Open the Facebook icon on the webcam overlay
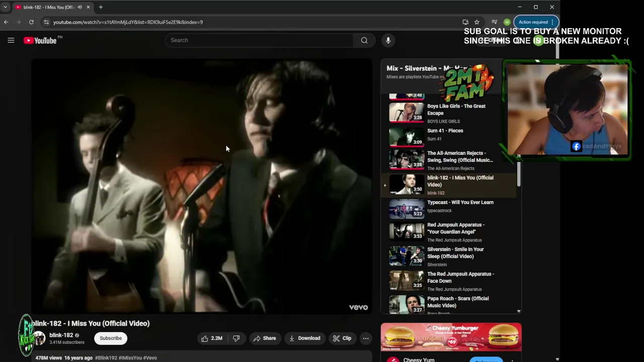 tap(577, 146)
